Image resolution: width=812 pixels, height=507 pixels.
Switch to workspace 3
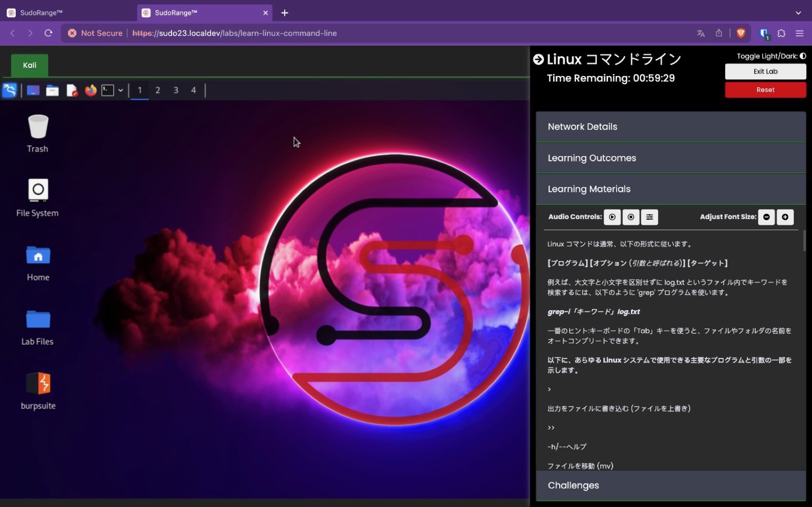point(176,90)
